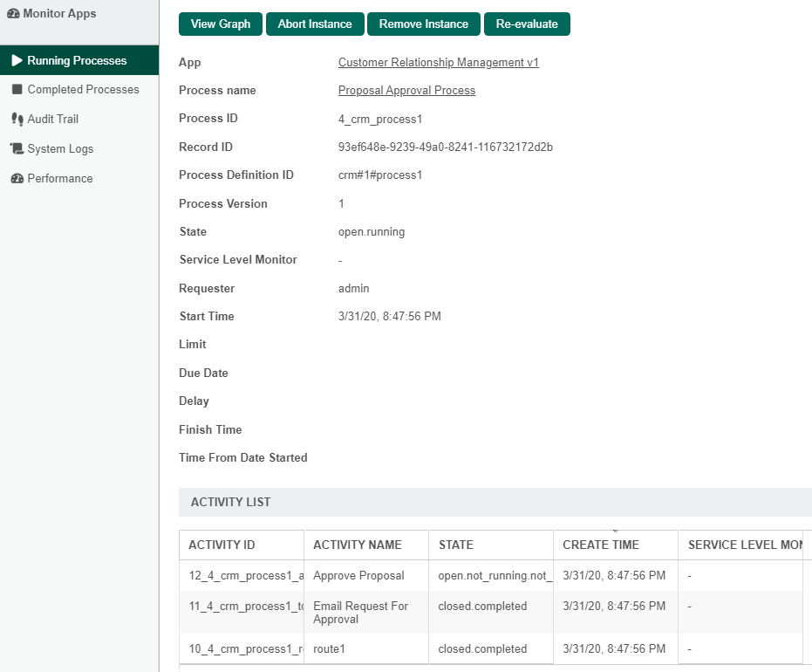Screen dimensions: 812x672
Task: Click the System Logs scroll icon
Action: pos(17,149)
